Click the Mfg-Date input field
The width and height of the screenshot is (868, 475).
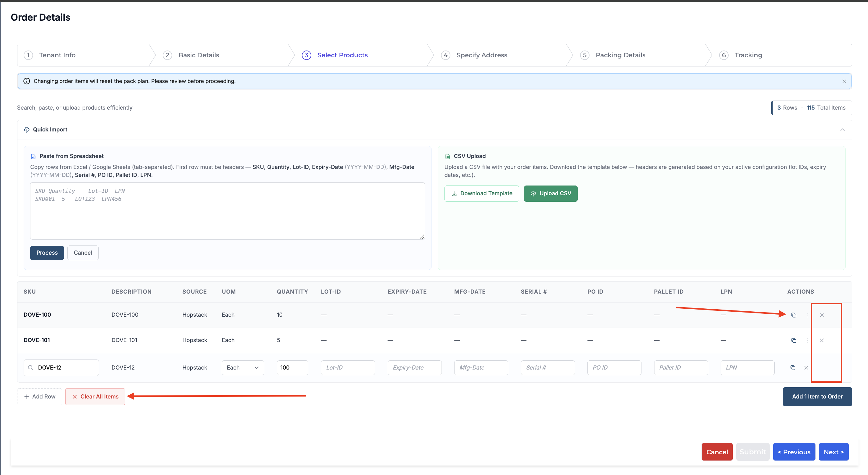tap(481, 367)
